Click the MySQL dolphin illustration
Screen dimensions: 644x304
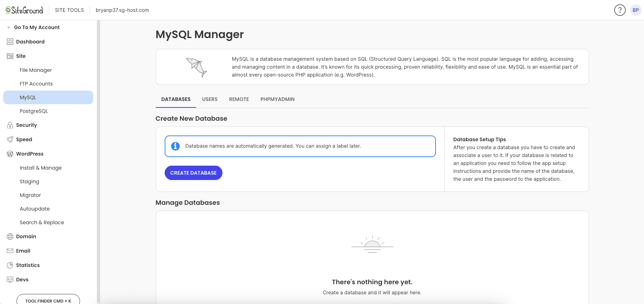pos(197,67)
